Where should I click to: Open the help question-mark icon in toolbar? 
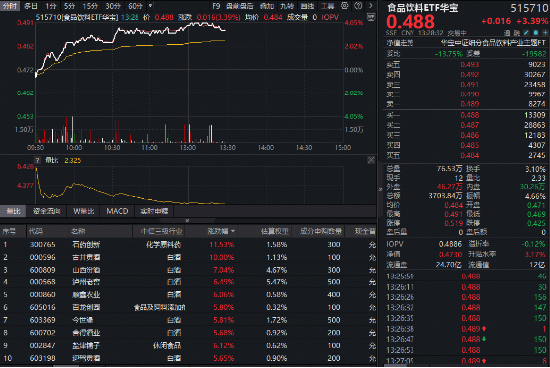(358, 6)
